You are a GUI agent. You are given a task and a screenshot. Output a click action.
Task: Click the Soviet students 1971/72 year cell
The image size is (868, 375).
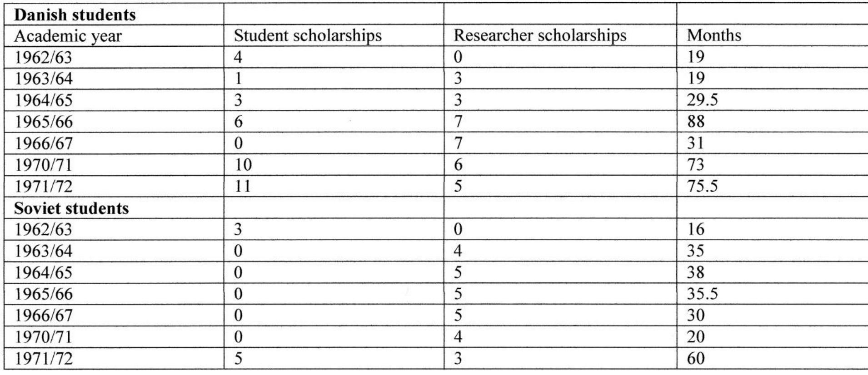[44, 359]
